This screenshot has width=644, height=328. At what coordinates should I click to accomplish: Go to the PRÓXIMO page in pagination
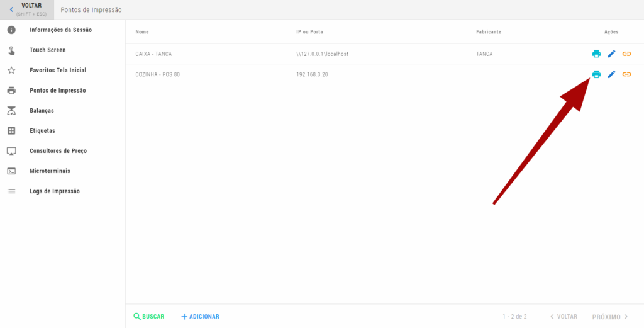click(x=610, y=317)
